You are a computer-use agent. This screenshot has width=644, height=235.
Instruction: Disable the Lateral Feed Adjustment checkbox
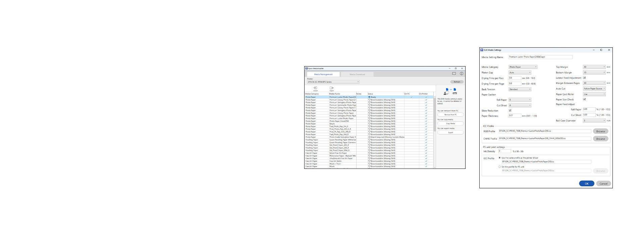[x=584, y=78]
